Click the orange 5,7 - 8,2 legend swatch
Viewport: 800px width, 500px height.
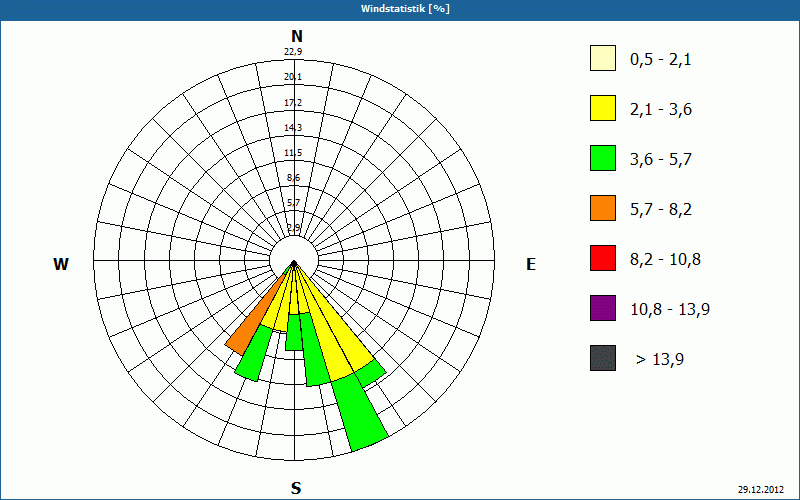pyautogui.click(x=603, y=208)
